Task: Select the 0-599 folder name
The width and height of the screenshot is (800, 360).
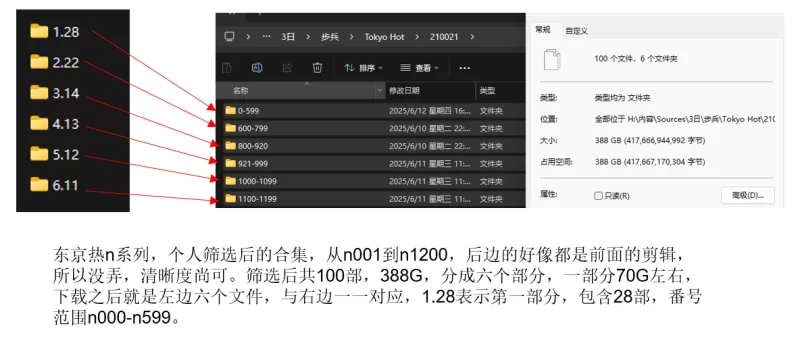Action: pos(248,111)
